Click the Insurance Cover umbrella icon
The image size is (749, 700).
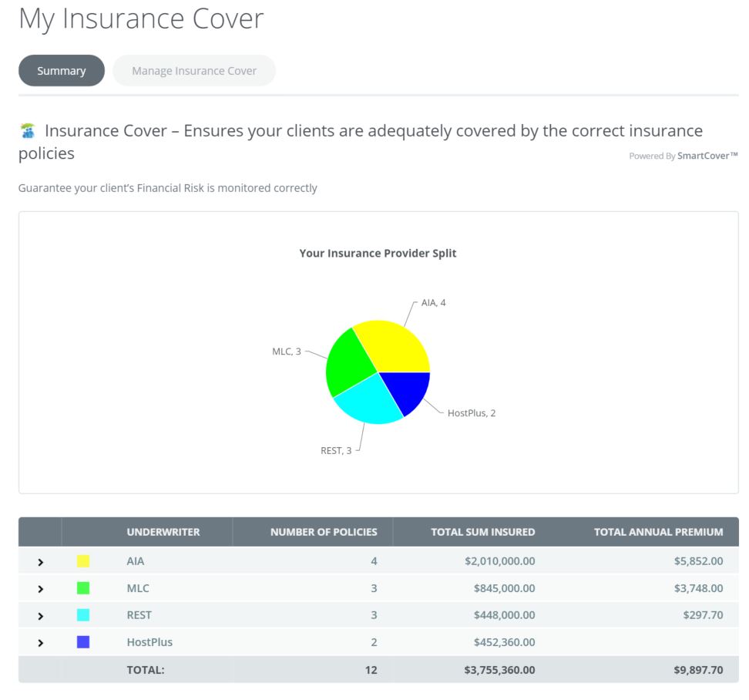coord(27,131)
